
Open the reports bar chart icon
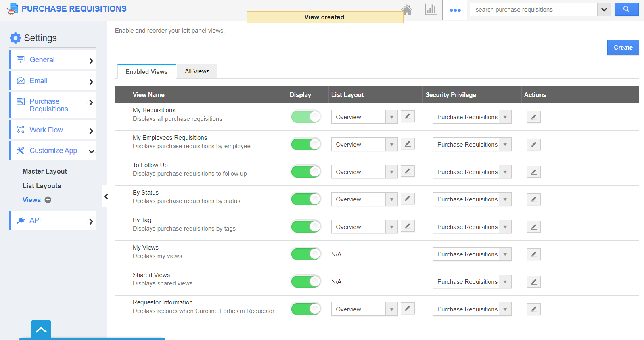pos(431,10)
